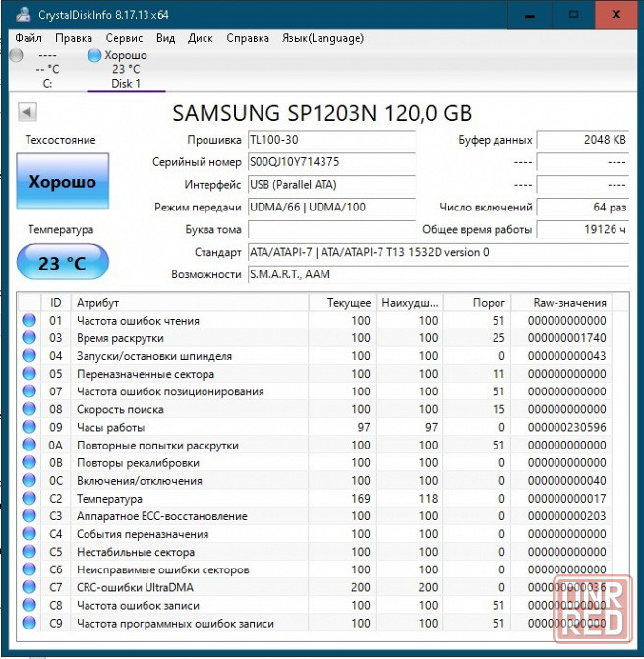Viewport: 644px width, 659px height.
Task: Click the gray status orb above C:
Action: (x=16, y=55)
